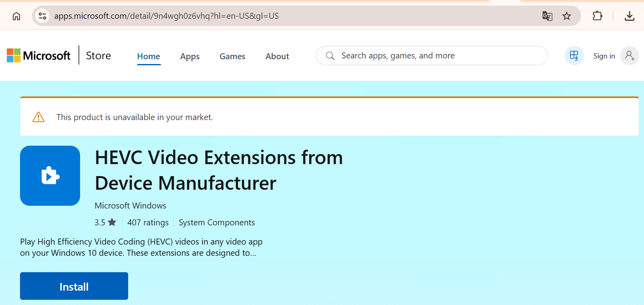This screenshot has width=644, height=305.
Task: Open the Apps tab
Action: pos(190,56)
